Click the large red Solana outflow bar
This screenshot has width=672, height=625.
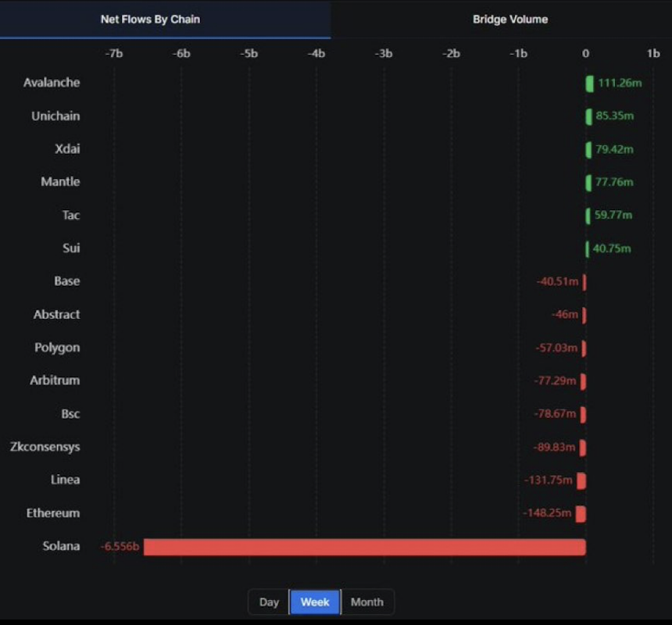tap(365, 547)
